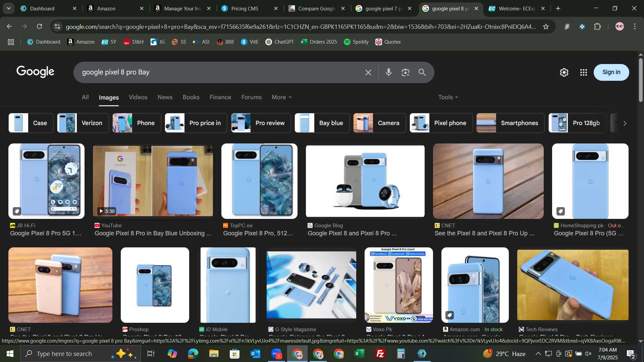The width and height of the screenshot is (644, 362).
Task: Open the Google apps grid
Action: 583,72
